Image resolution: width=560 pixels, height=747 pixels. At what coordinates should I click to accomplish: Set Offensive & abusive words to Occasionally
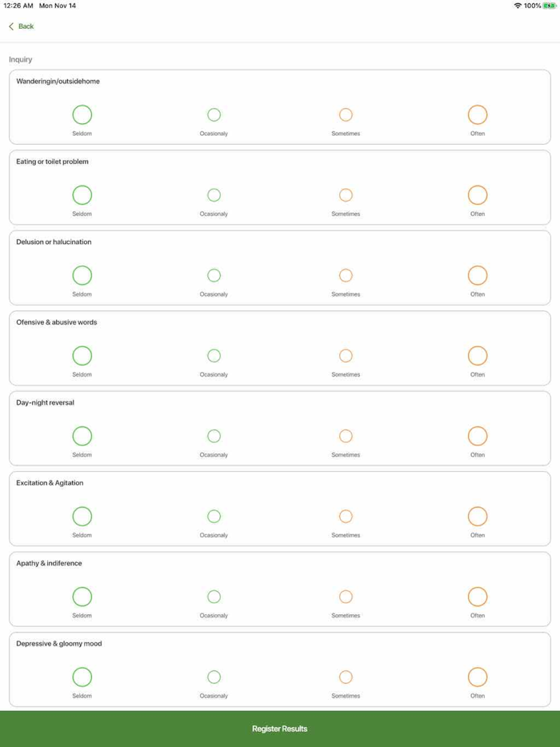point(214,356)
